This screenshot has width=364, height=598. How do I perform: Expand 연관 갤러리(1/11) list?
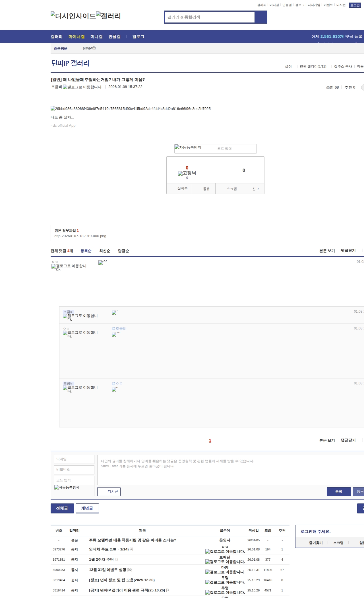click(x=313, y=66)
